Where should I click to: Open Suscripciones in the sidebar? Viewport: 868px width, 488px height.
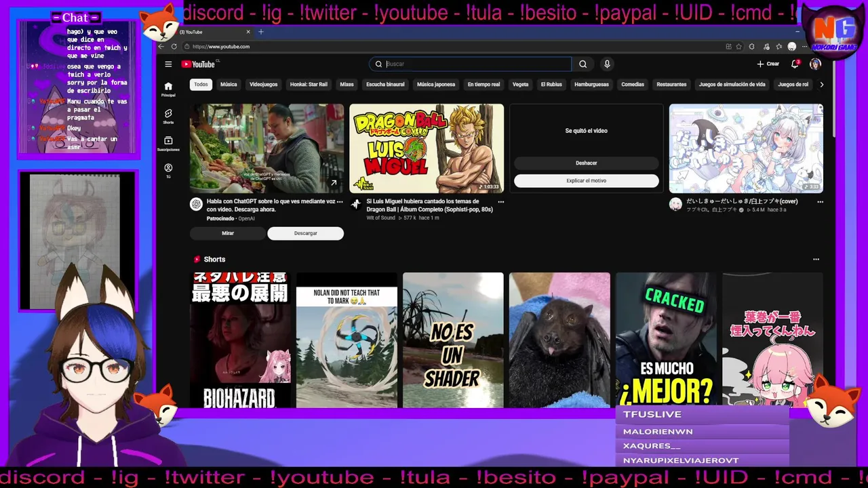[168, 143]
